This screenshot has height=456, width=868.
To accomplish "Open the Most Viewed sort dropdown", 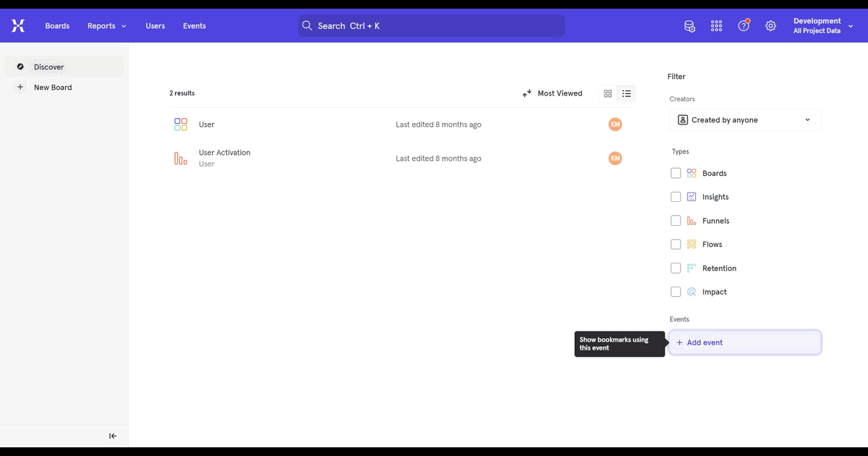I will click(552, 93).
